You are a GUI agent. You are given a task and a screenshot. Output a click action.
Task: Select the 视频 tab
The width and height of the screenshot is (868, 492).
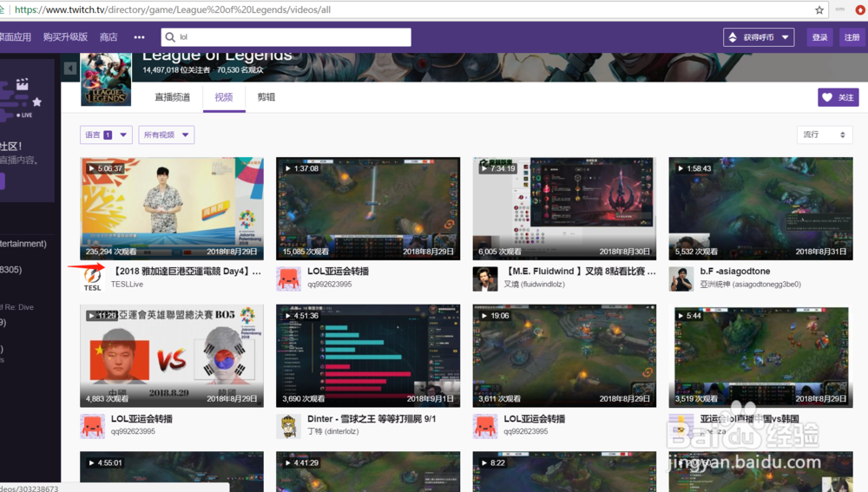pyautogui.click(x=224, y=97)
